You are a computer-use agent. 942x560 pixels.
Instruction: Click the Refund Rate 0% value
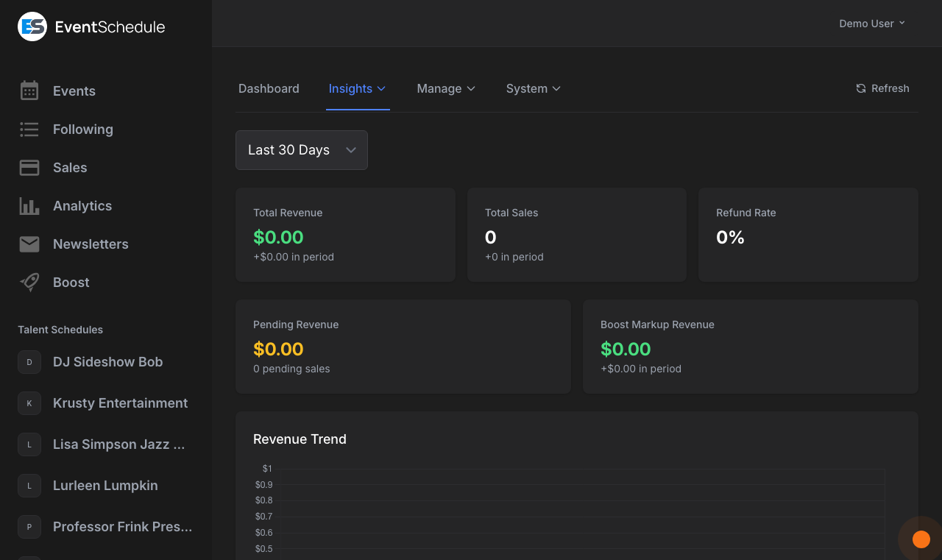point(730,237)
